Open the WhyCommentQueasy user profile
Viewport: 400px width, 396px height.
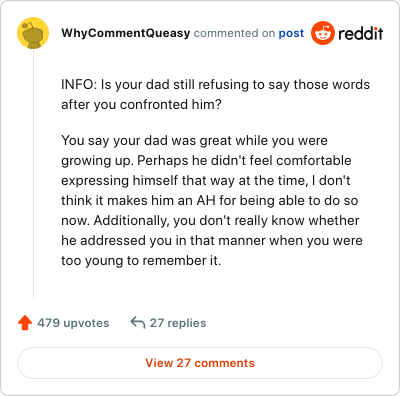click(126, 33)
